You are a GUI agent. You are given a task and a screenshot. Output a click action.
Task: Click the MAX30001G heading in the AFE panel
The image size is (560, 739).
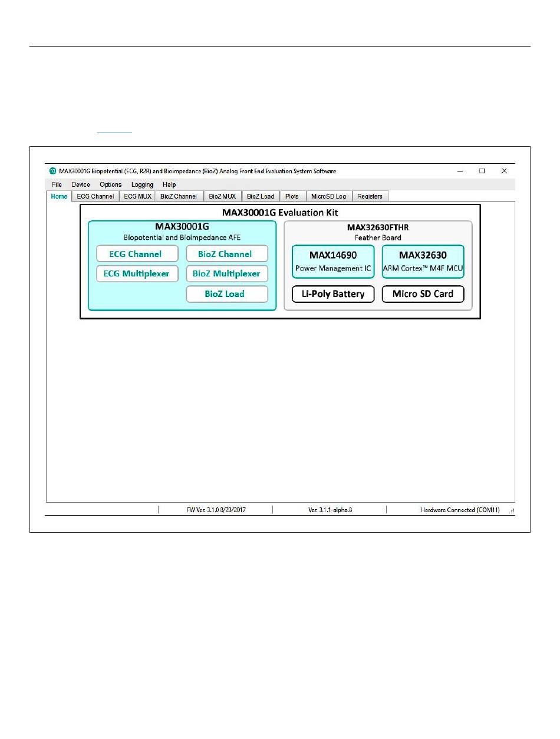182,226
